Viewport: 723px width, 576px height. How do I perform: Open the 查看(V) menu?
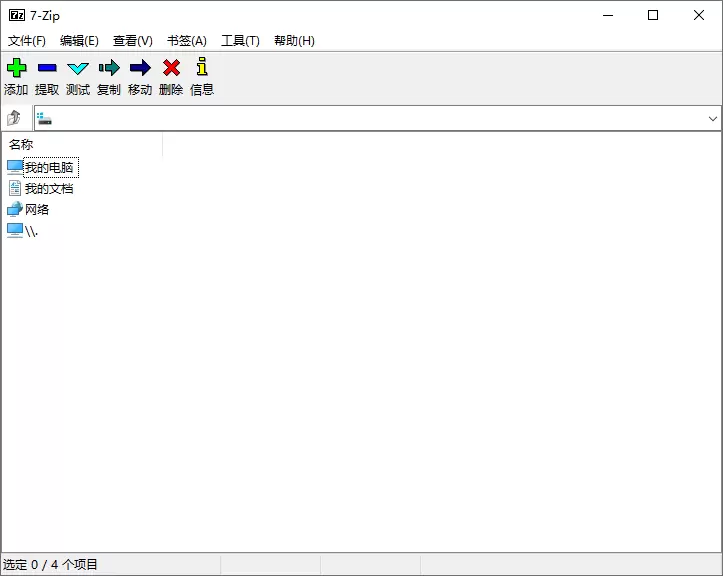click(133, 41)
